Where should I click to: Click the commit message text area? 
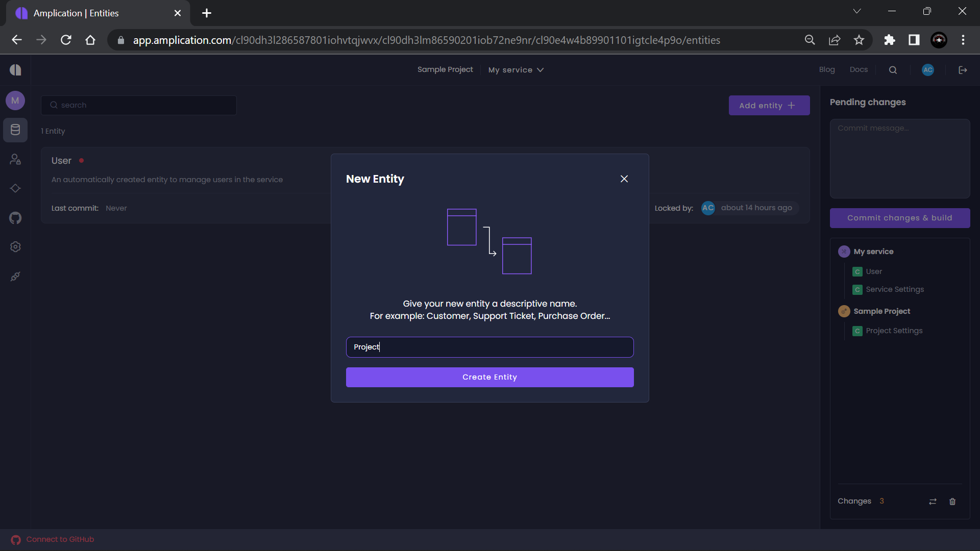coord(899,158)
